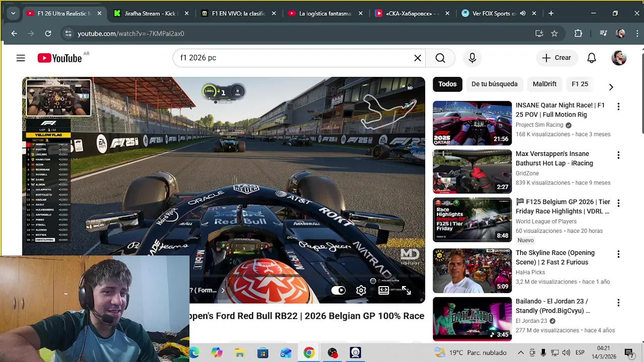Viewport: 644px width, 362px height.
Task: Open Project Sim Racing channel link
Action: click(539, 125)
